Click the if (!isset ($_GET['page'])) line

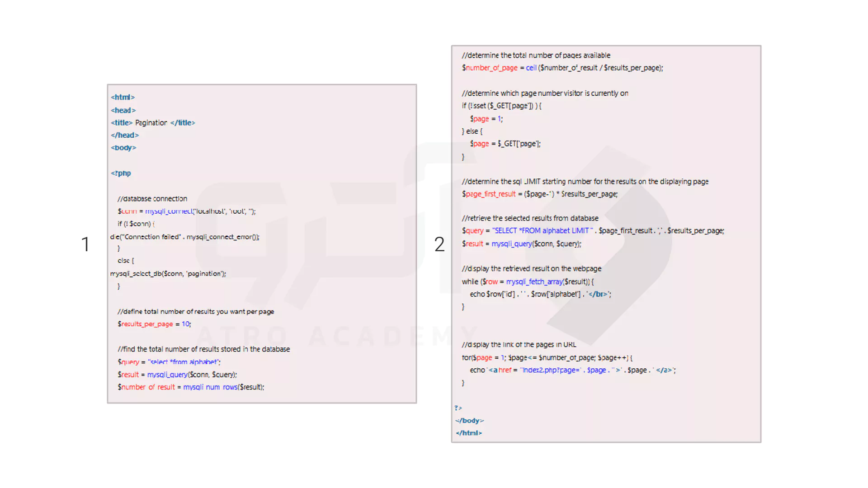[x=501, y=106]
